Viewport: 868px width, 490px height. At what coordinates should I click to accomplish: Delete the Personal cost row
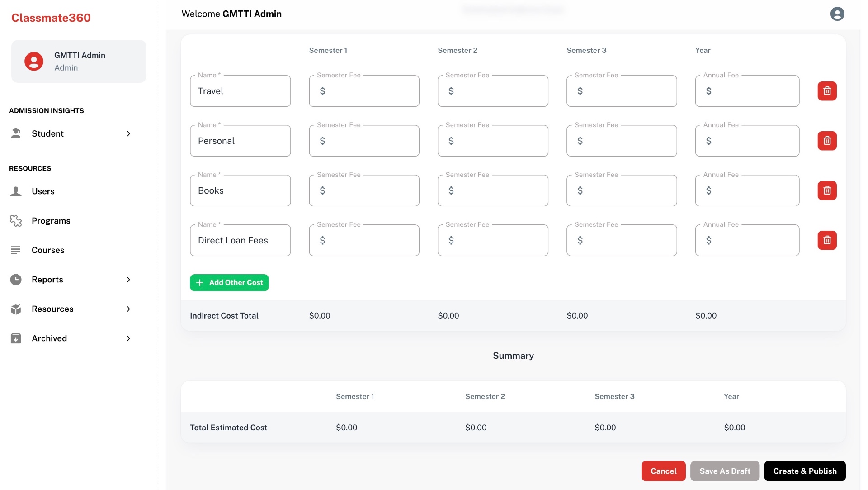[827, 141]
